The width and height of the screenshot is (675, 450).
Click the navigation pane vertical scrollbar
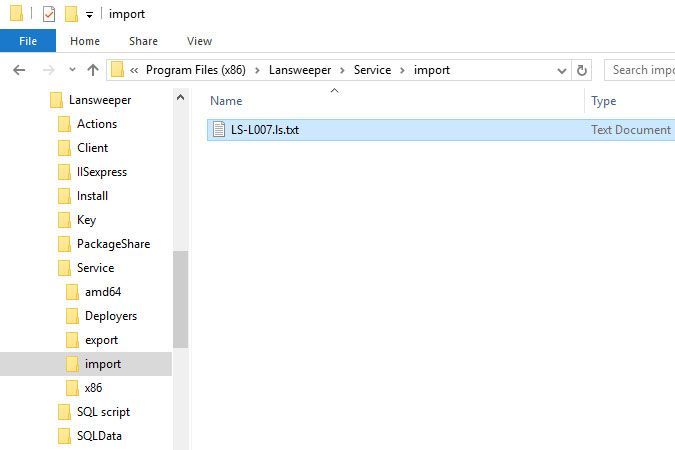click(181, 300)
